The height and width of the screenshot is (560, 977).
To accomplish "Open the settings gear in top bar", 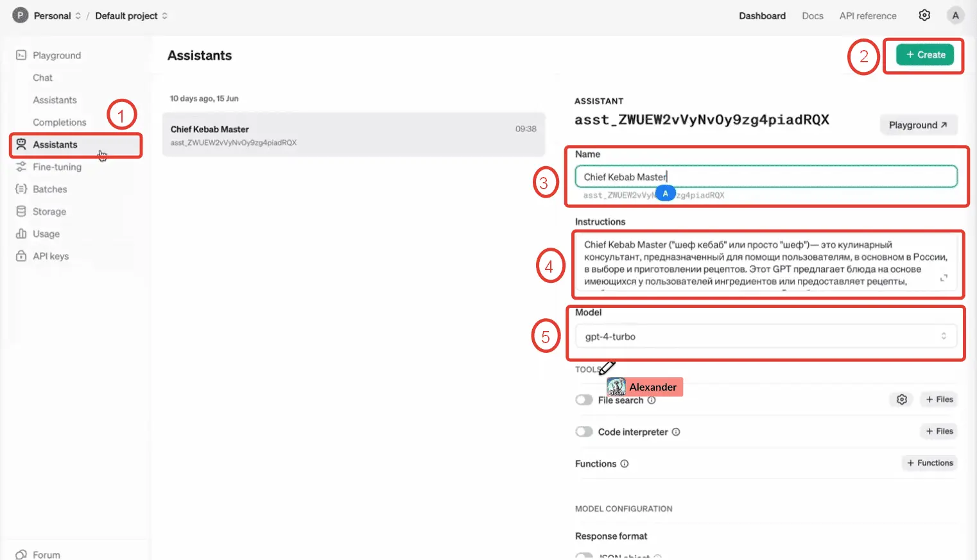I will [924, 15].
